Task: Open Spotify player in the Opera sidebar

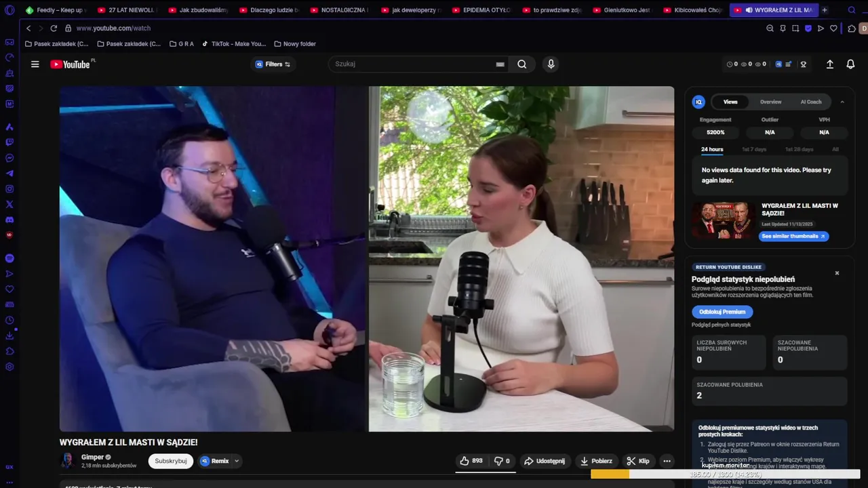Action: [9, 258]
